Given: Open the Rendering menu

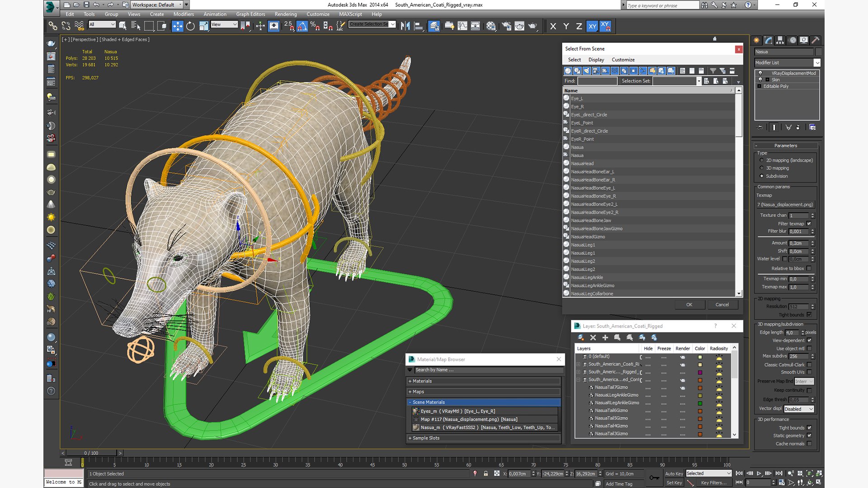Looking at the screenshot, I should [x=286, y=14].
